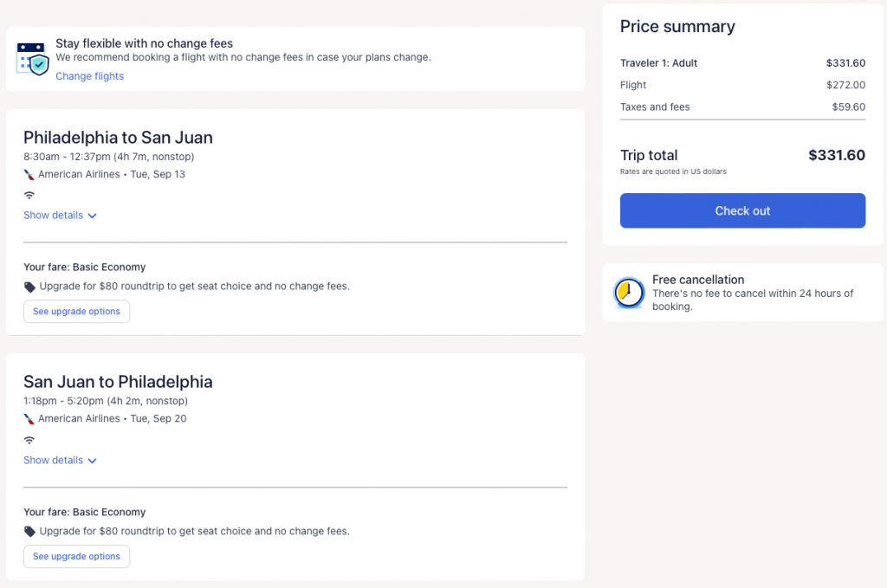
Task: See upgrade options for the Sep 13 flight
Action: [76, 312]
